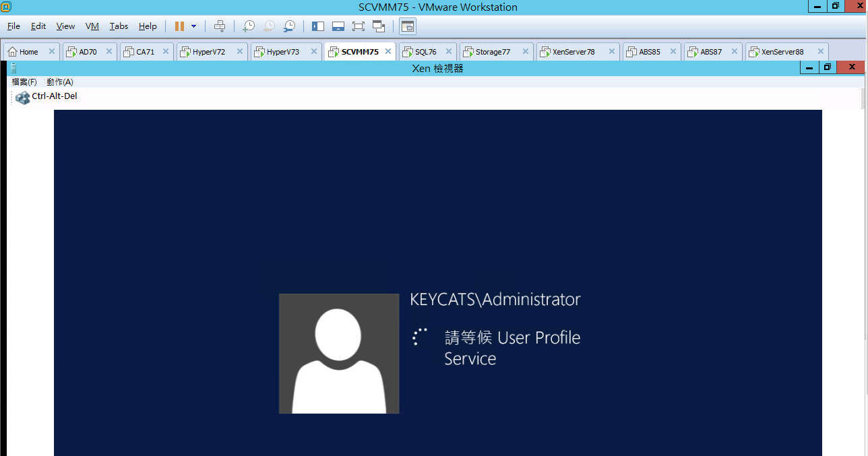Click the pause virtual machine icon
Screen dimensions: 868x456
point(179,26)
